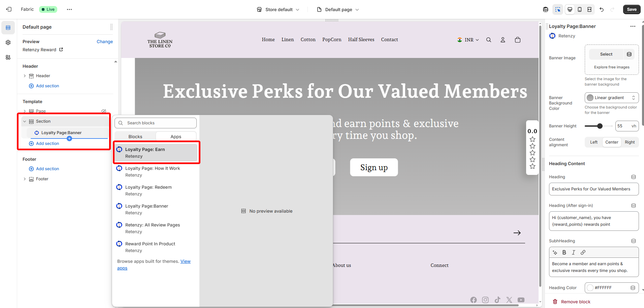Open the Store default dropdown

pos(278,9)
